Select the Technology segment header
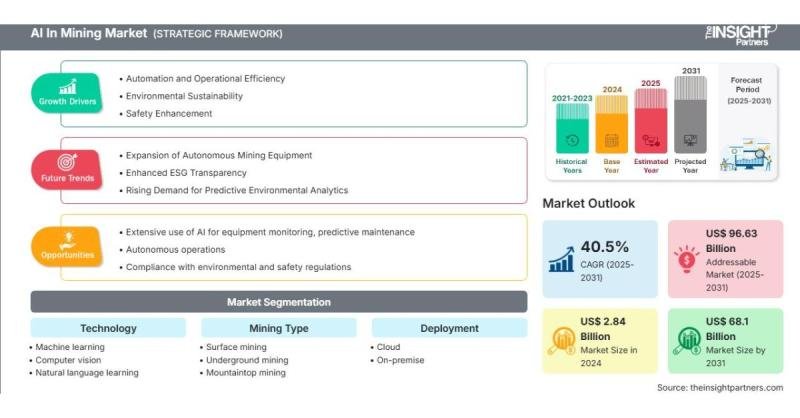The image size is (800, 418). click(108, 328)
